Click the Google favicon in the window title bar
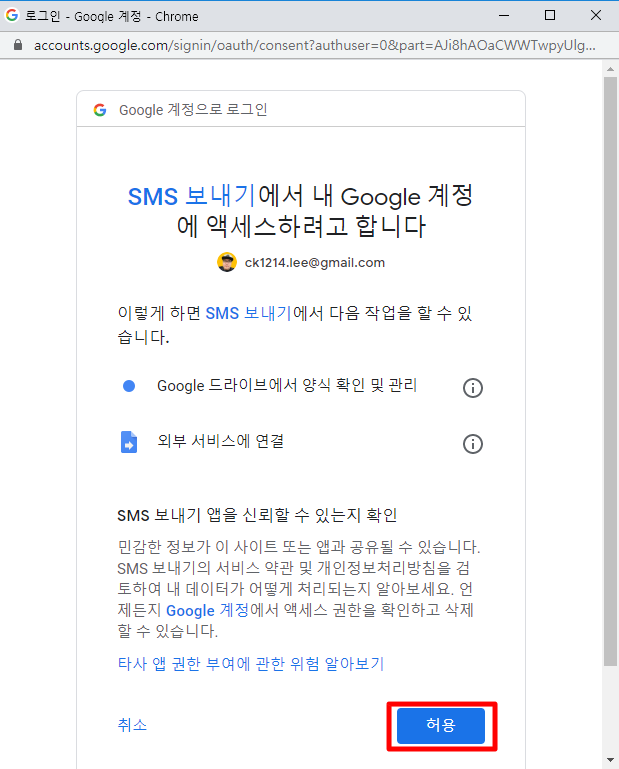 (x=12, y=16)
